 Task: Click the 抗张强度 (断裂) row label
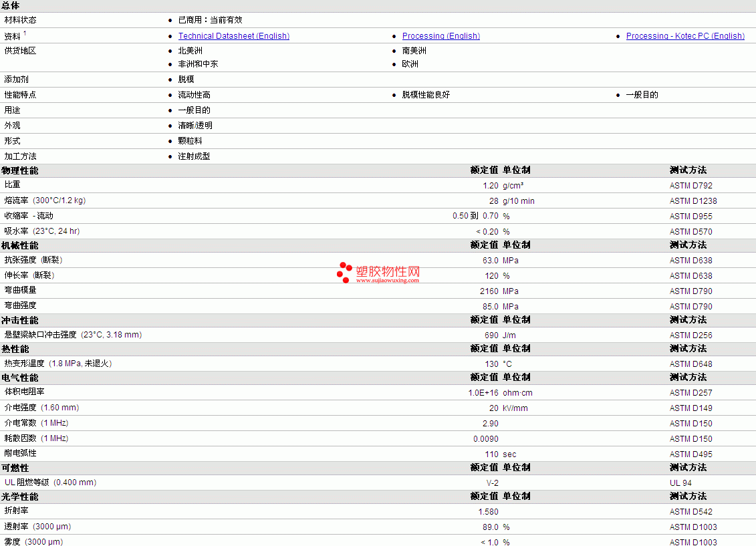[33, 260]
